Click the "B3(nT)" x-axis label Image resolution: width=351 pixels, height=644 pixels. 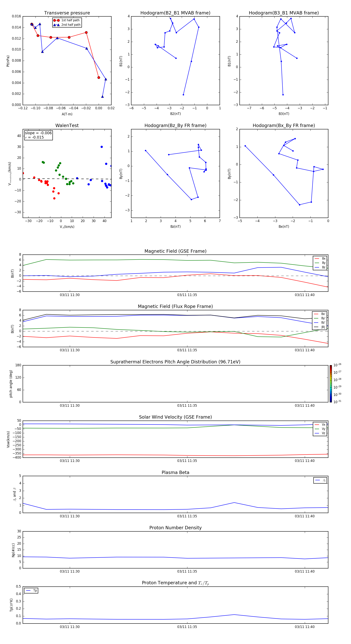pyautogui.click(x=284, y=114)
